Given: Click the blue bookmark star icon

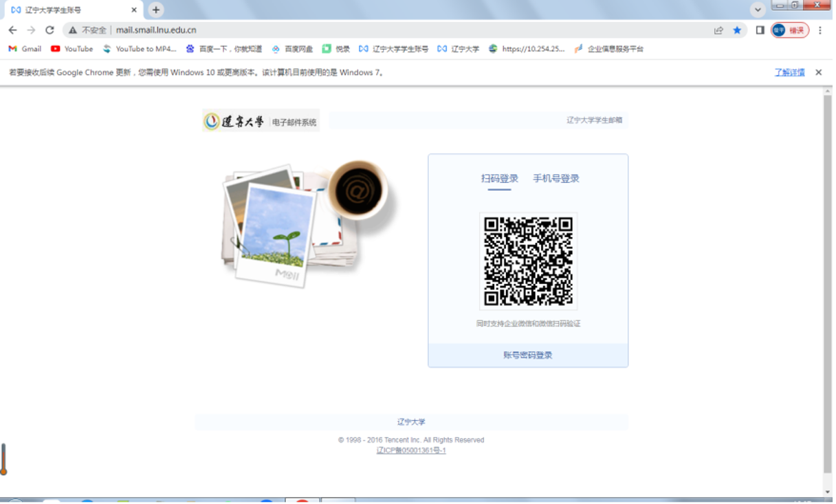Looking at the screenshot, I should (737, 30).
